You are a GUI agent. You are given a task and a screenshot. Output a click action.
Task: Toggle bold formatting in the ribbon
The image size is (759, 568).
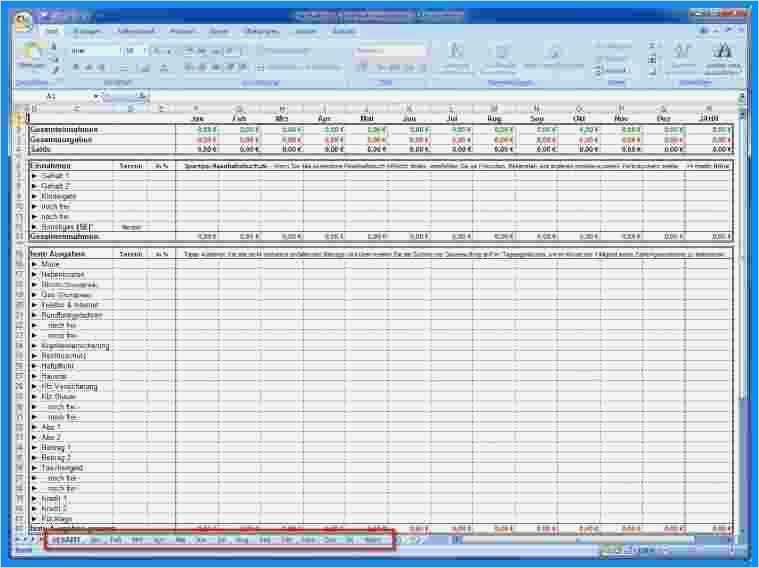76,67
